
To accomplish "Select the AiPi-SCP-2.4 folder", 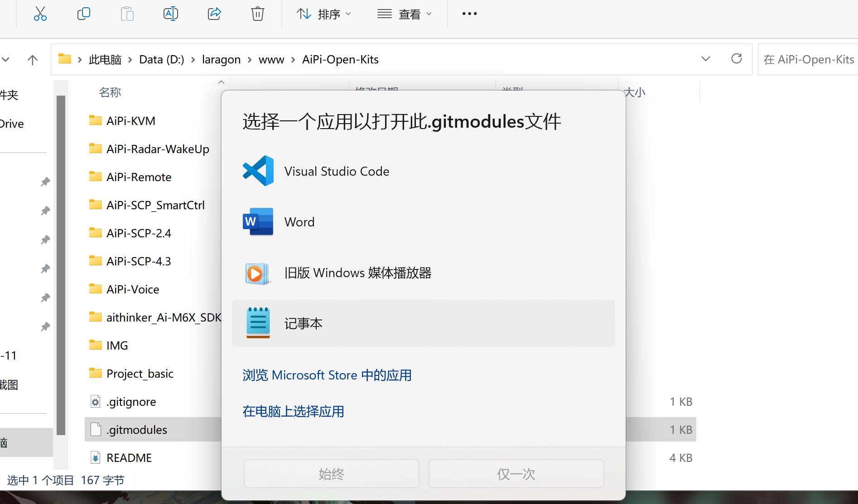I will pos(139,233).
